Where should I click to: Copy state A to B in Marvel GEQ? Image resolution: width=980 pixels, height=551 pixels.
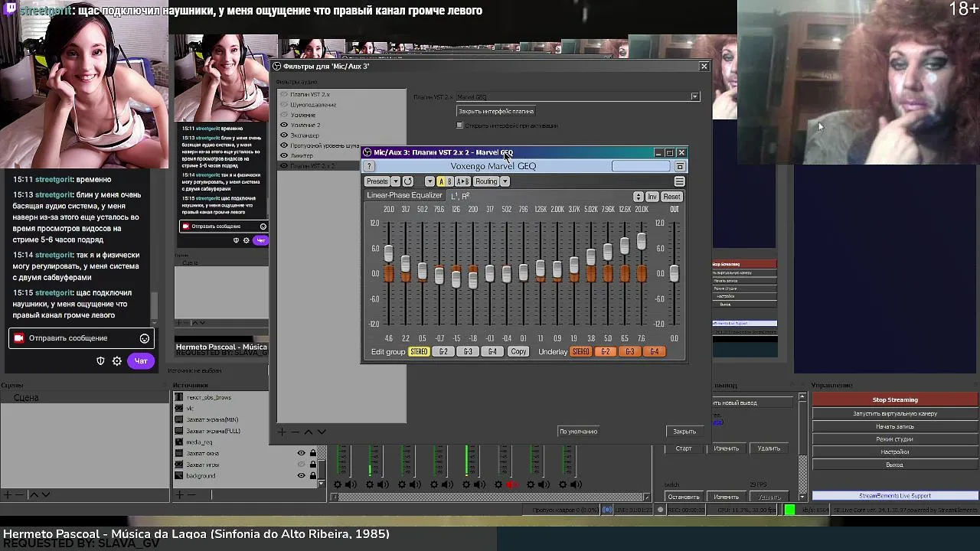coord(462,181)
